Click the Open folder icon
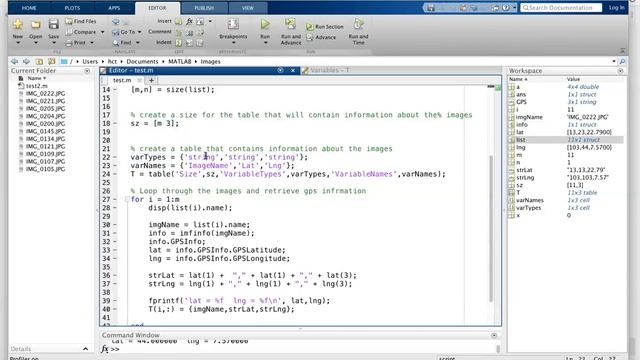The image size is (640, 360). (x=36, y=24)
